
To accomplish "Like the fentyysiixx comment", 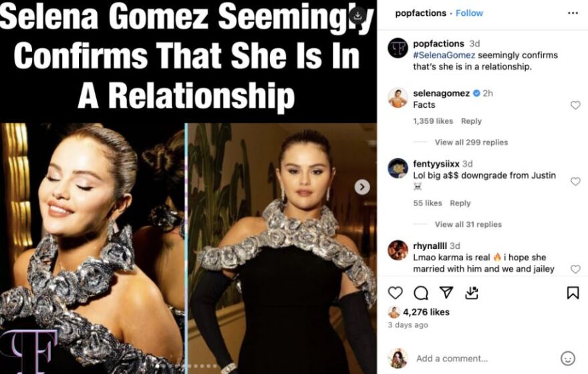I will coord(575,181).
